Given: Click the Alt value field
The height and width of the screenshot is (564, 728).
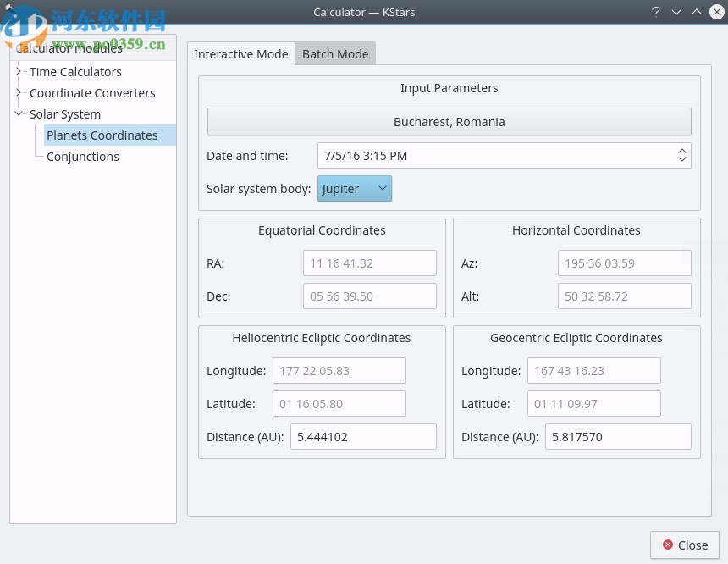Looking at the screenshot, I should pos(625,296).
